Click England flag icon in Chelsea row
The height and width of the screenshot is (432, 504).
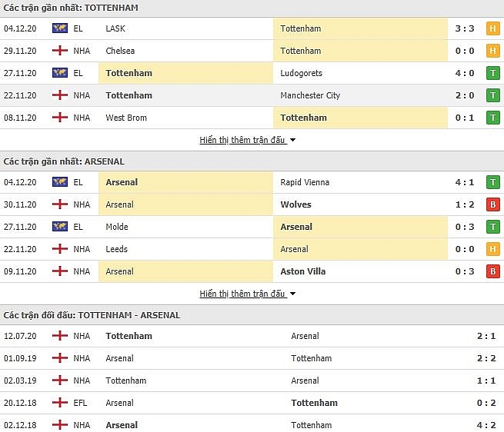point(60,51)
